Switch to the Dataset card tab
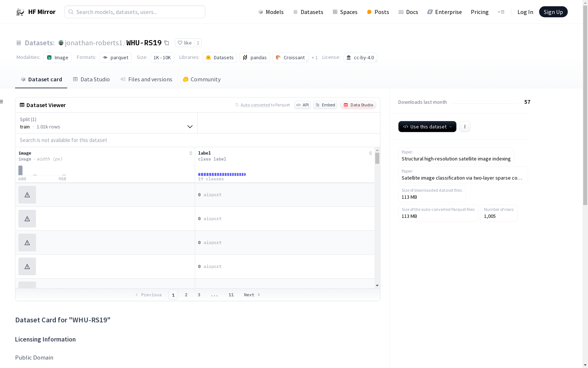Image resolution: width=588 pixels, height=368 pixels. tap(41, 79)
